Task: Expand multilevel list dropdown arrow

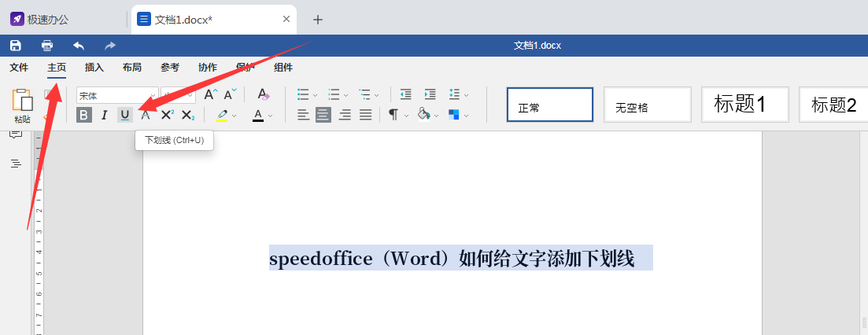Action: point(376,95)
